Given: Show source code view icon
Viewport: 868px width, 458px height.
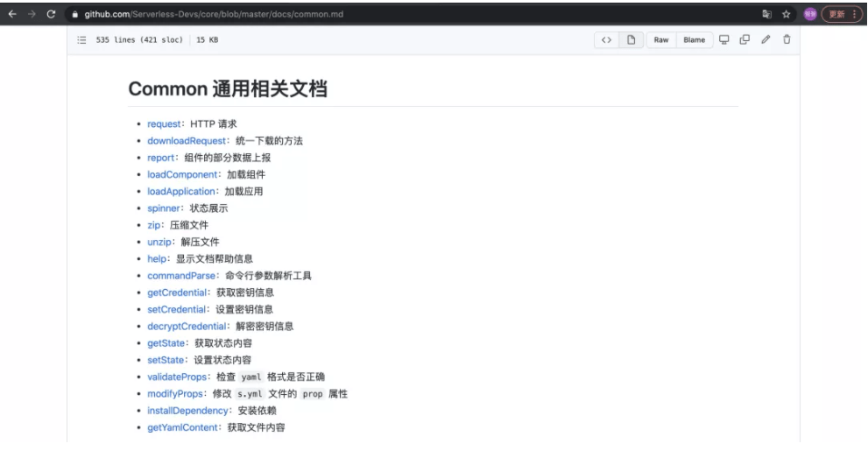Looking at the screenshot, I should [607, 39].
